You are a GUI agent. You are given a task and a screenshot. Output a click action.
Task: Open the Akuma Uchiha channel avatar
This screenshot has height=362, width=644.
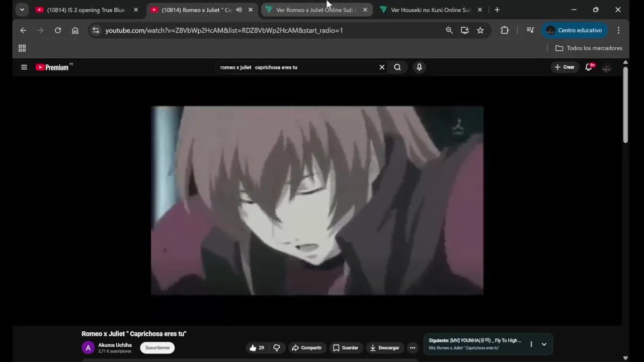click(88, 347)
